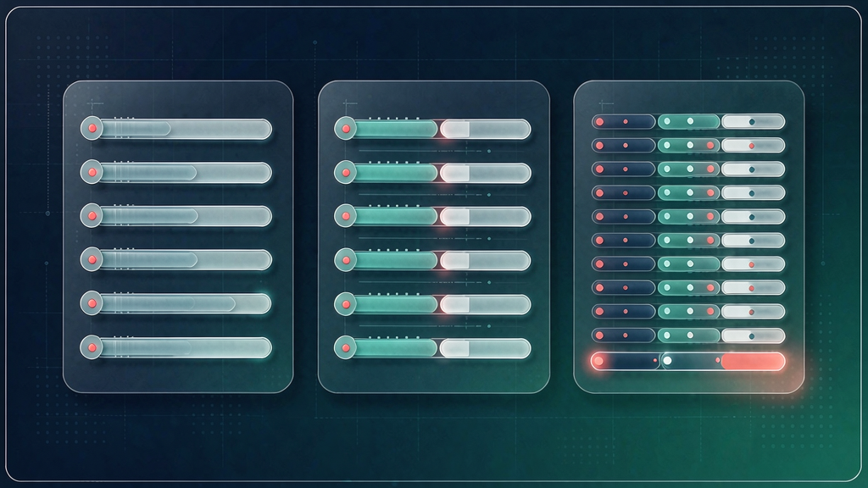Click the glowing red circle in the highlighted bottom row
The height and width of the screenshot is (488, 868).
click(x=598, y=361)
